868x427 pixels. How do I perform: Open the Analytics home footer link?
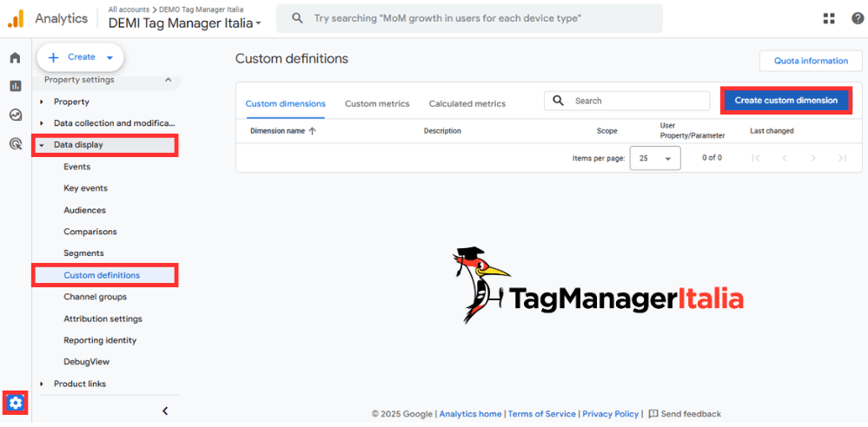pos(471,414)
